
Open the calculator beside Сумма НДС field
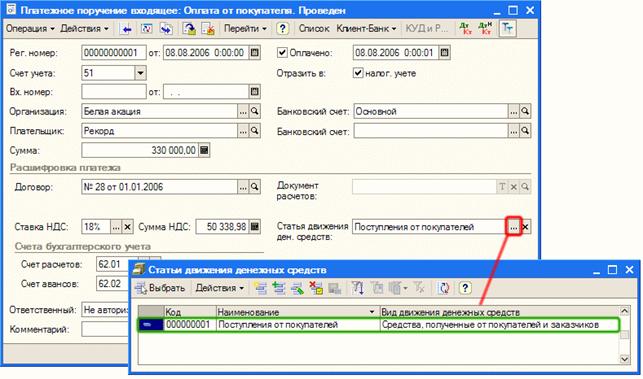255,227
